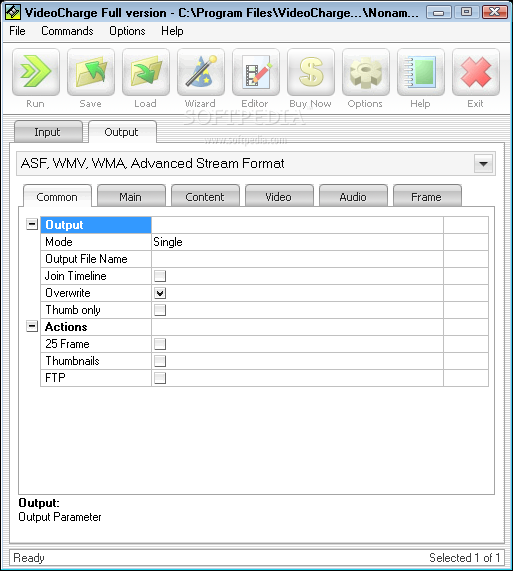The image size is (513, 571).
Task: Click the Thumb only label
Action: [73, 310]
